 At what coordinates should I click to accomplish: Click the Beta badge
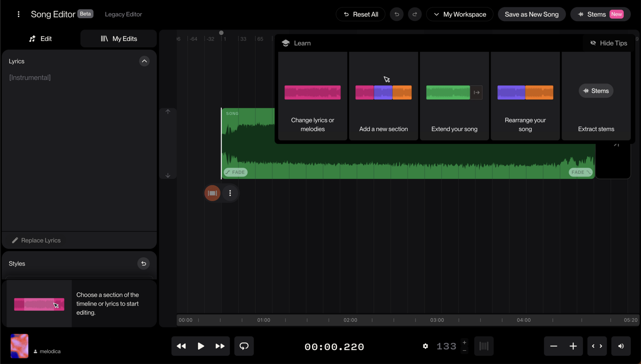[85, 14]
